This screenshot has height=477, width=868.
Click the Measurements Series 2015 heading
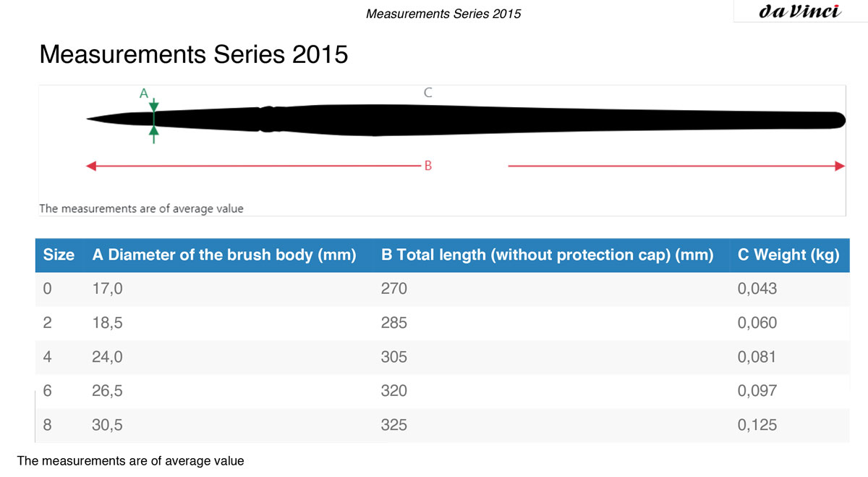(194, 54)
